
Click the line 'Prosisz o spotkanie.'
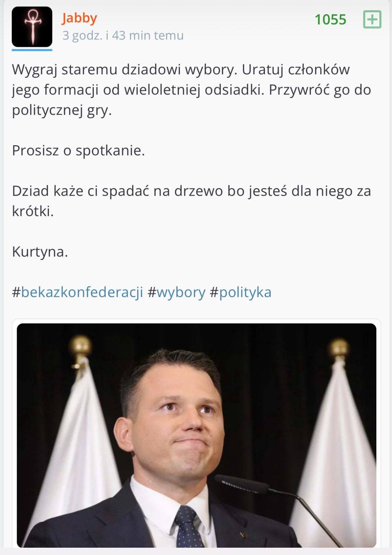click(78, 151)
